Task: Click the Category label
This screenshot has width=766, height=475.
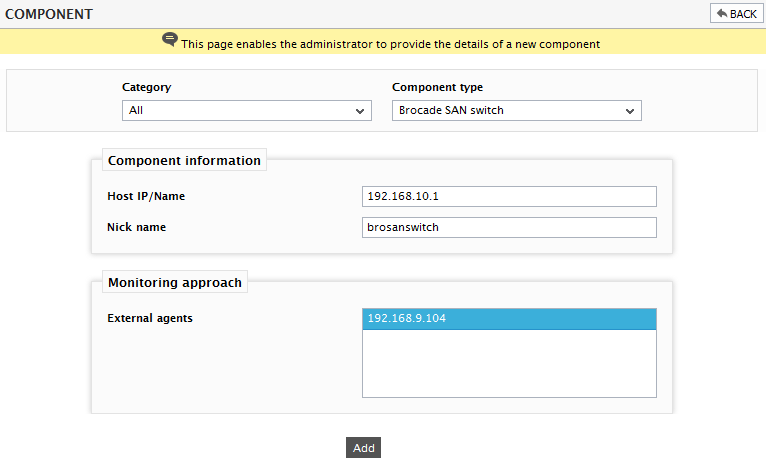Action: pos(147,87)
